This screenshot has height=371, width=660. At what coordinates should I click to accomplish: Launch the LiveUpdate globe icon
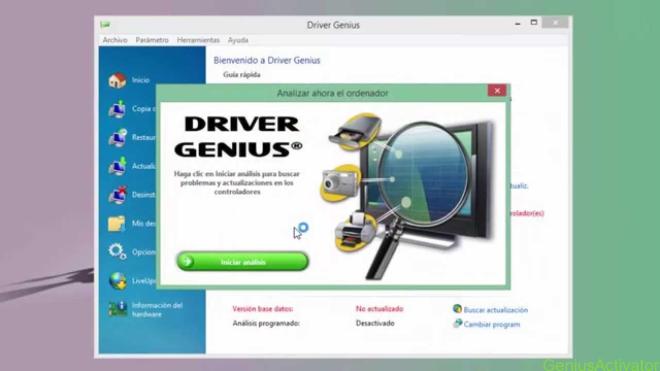(x=117, y=280)
